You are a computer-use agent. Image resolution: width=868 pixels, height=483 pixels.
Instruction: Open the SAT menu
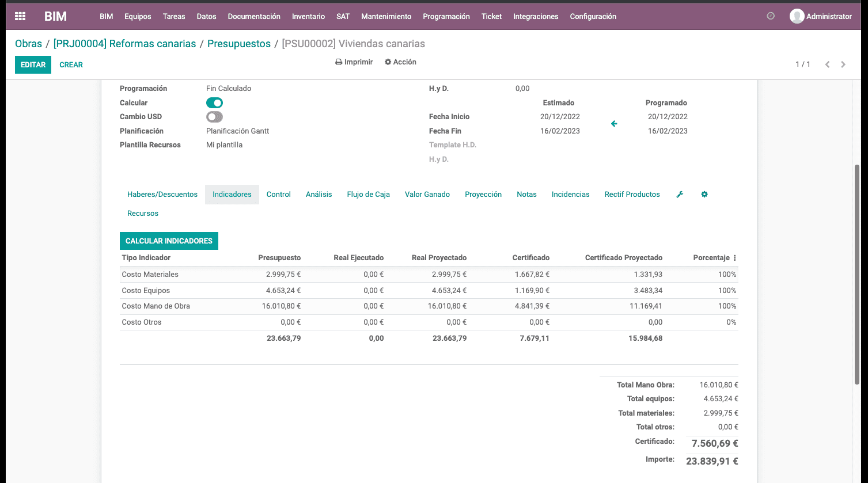coord(343,16)
